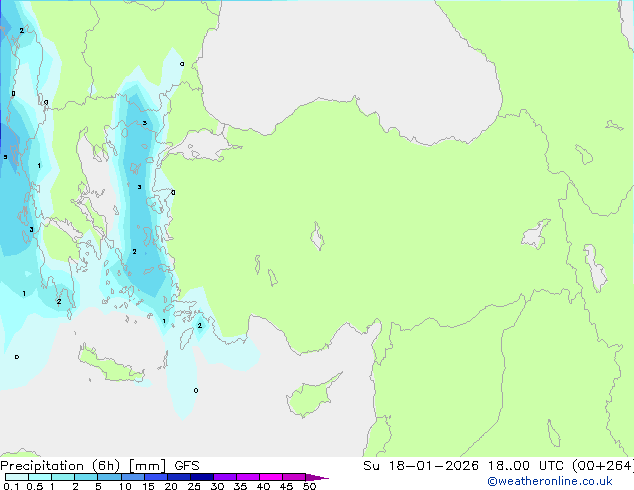Pick the legend swatch between 20 and 25

pos(179,477)
